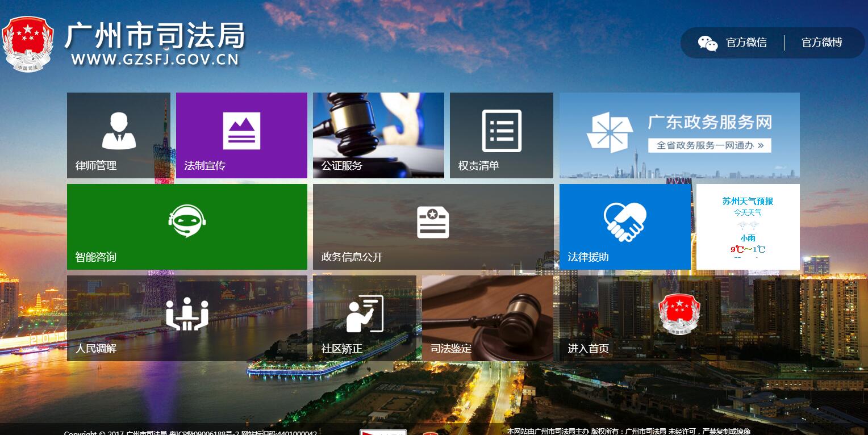Open the 官方微博 link
The image size is (868, 435).
click(x=821, y=43)
